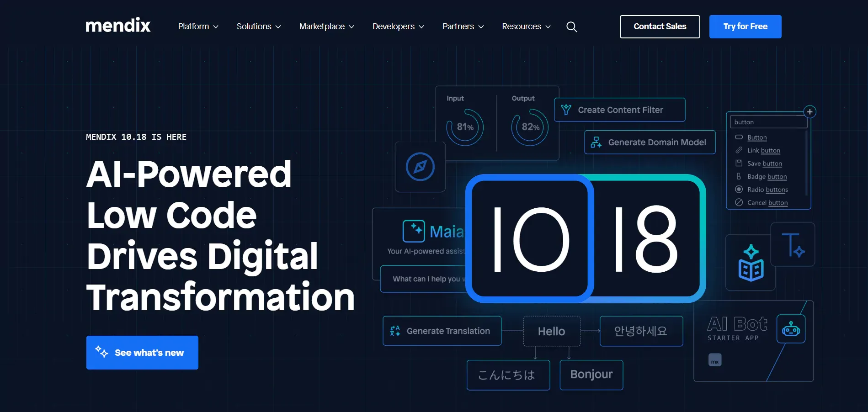Click the robot icon on AI Bot card

point(791,329)
